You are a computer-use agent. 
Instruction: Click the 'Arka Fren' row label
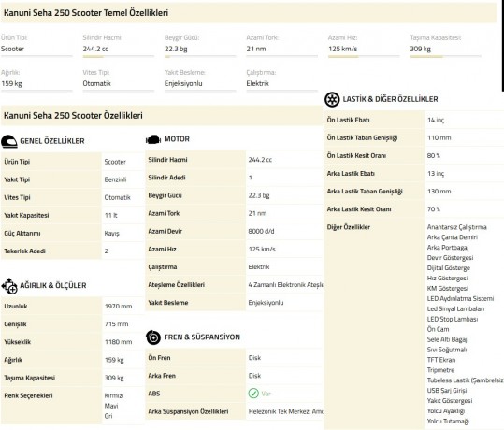point(162,376)
